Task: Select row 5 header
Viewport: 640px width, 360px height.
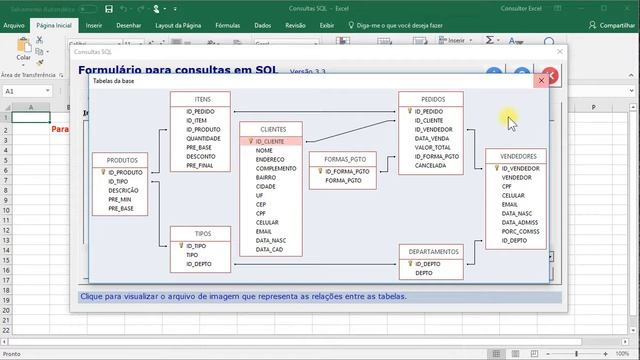Action: point(6,160)
